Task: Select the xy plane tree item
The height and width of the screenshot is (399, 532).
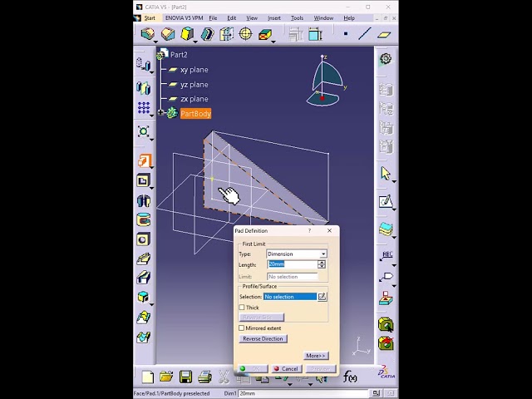Action: [x=194, y=70]
